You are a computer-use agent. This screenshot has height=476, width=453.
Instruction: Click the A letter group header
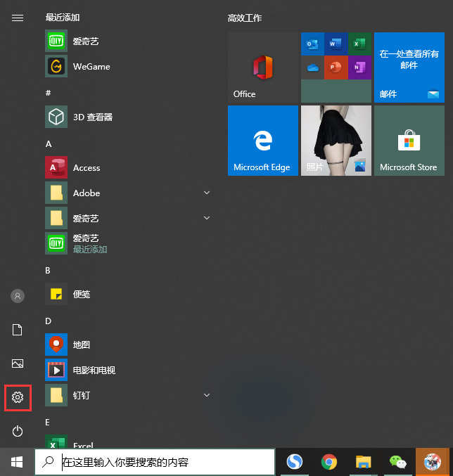coord(49,144)
